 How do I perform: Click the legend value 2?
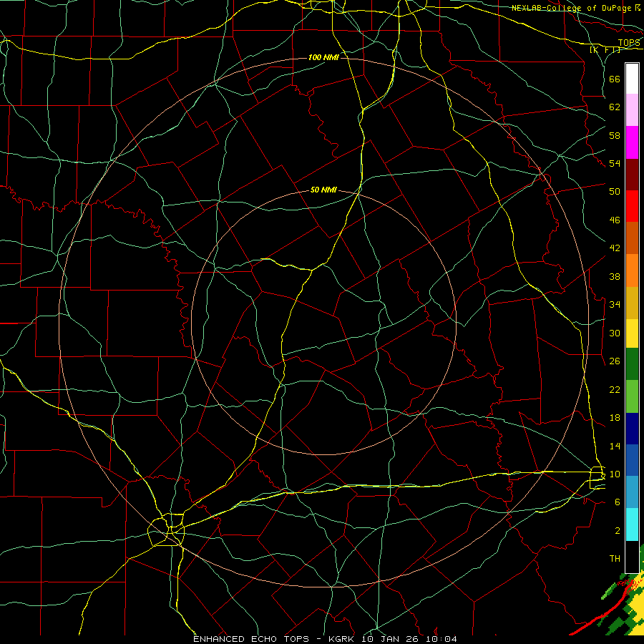coord(618,531)
